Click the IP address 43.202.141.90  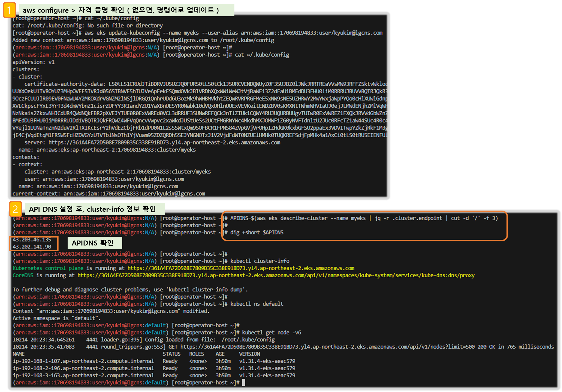[x=32, y=247]
